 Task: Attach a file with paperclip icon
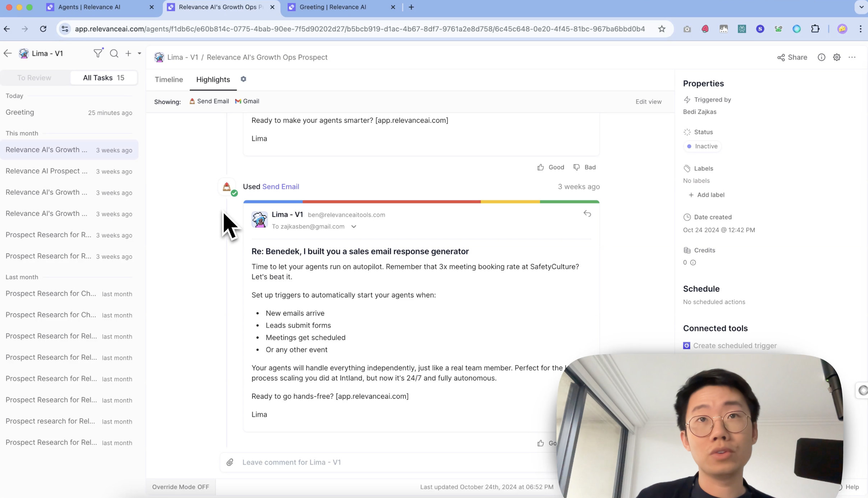click(x=230, y=462)
